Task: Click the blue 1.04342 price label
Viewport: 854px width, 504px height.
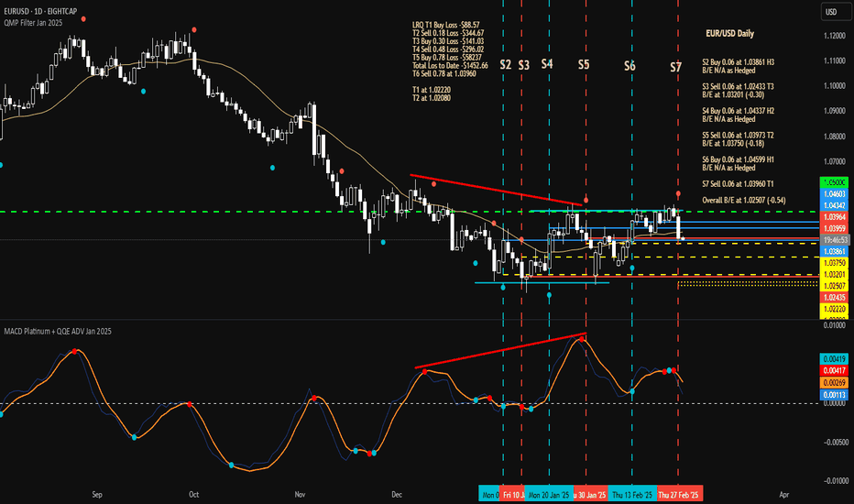Action: [x=834, y=205]
